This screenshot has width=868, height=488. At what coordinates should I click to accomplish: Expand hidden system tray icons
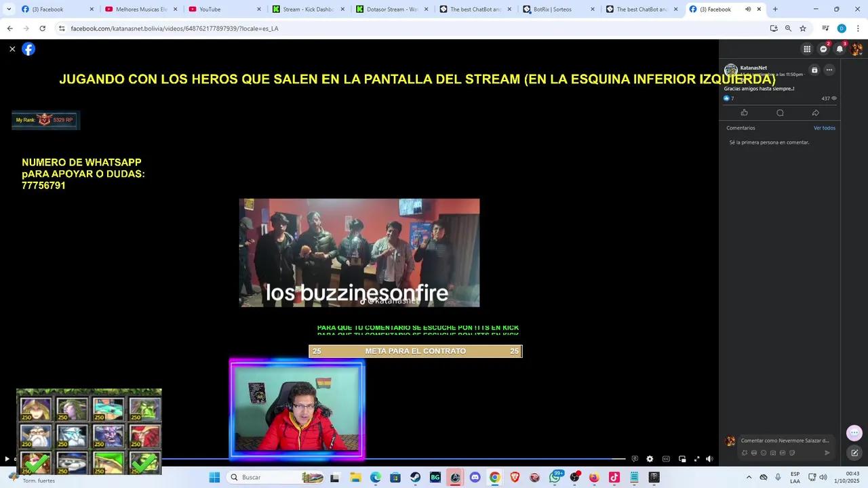[x=749, y=477]
